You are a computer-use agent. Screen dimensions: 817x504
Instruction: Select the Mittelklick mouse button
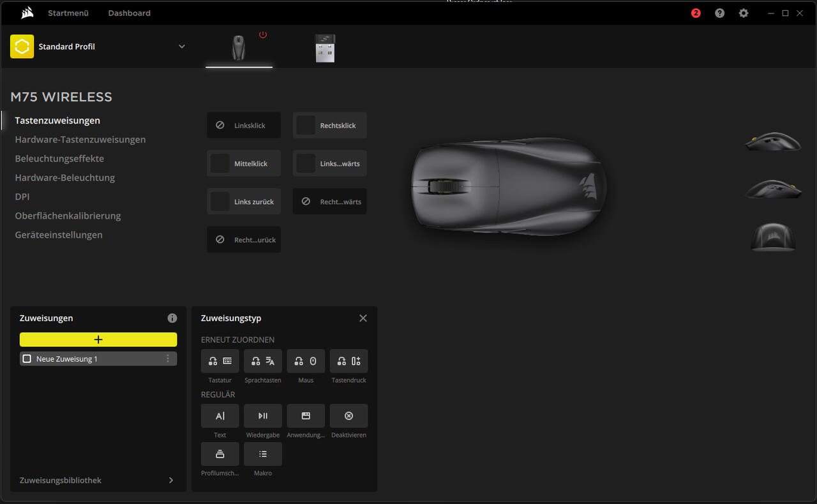(244, 163)
